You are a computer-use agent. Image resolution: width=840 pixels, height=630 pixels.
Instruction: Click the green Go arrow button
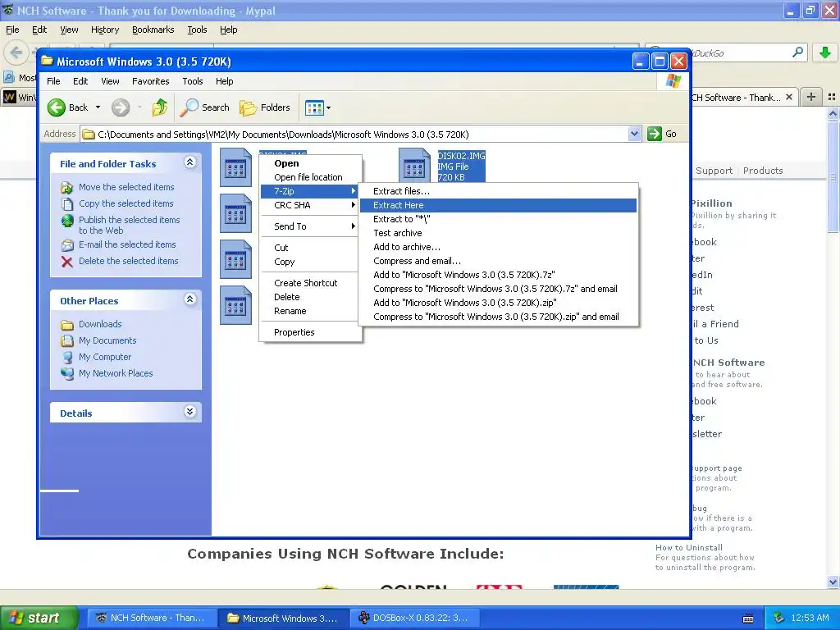coord(655,134)
